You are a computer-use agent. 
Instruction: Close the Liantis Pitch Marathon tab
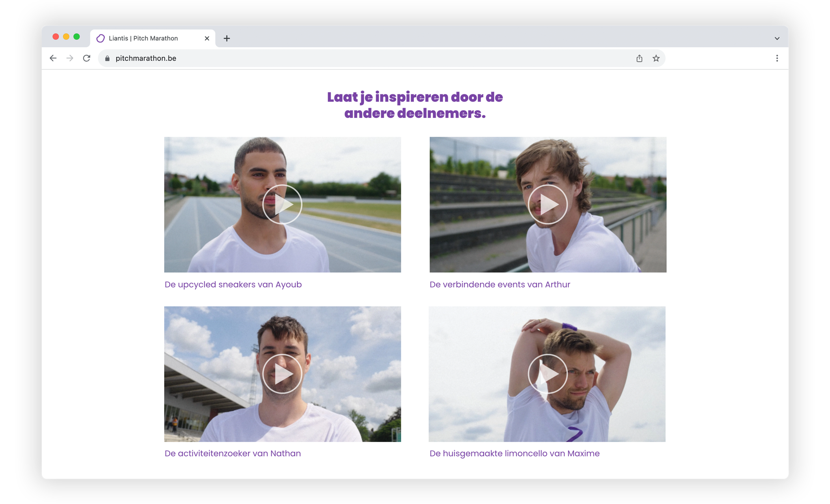pos(207,38)
